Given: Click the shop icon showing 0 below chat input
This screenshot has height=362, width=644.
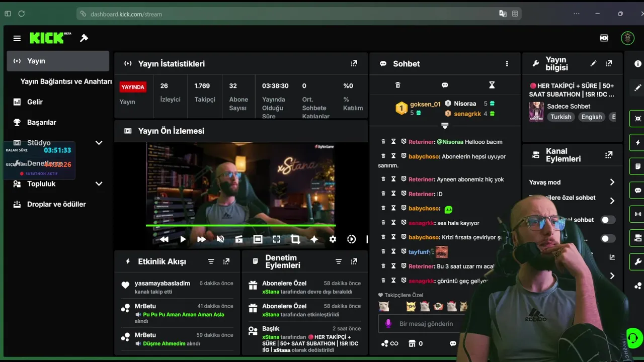Looking at the screenshot, I should click(412, 343).
